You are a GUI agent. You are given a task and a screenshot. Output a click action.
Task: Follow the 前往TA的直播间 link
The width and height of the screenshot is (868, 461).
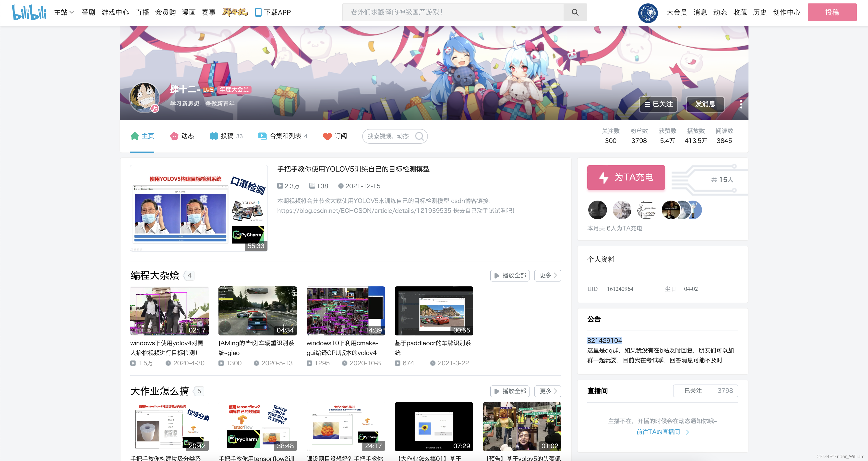(x=658, y=432)
